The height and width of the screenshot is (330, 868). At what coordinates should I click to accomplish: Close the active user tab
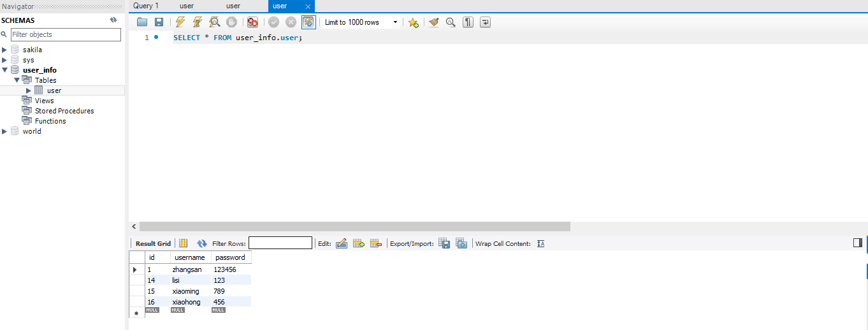point(308,6)
